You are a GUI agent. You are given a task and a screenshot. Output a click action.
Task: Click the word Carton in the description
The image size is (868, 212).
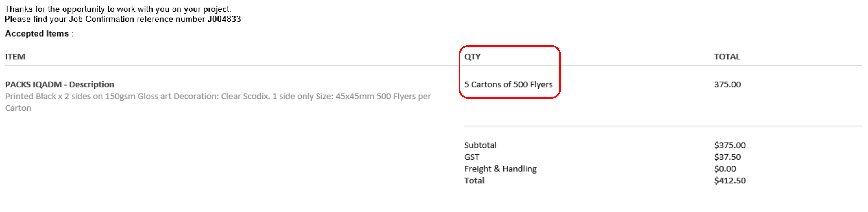(x=18, y=108)
